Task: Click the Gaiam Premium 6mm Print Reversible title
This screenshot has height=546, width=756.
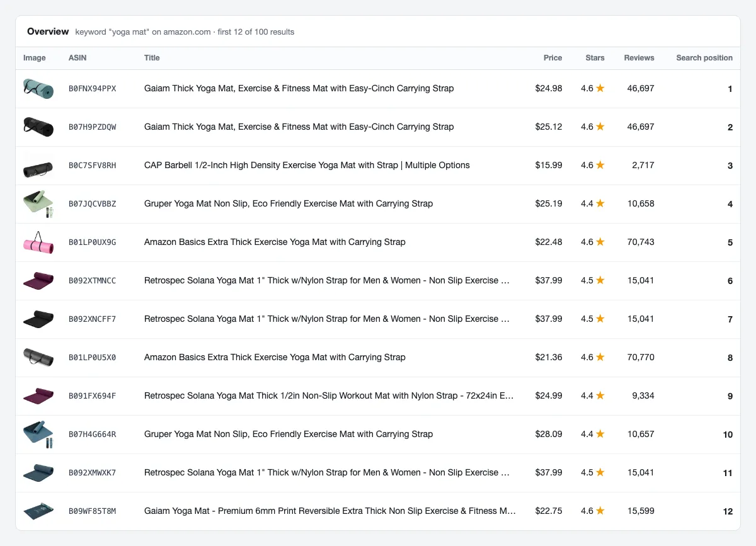Action: (x=330, y=511)
